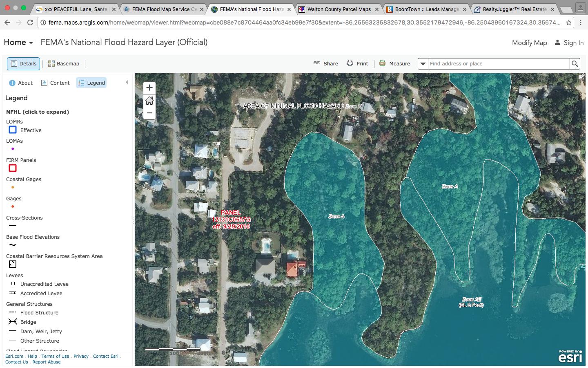The width and height of the screenshot is (588, 368).
Task: Click the Cross-Sections line symbol
Action: pos(13,226)
